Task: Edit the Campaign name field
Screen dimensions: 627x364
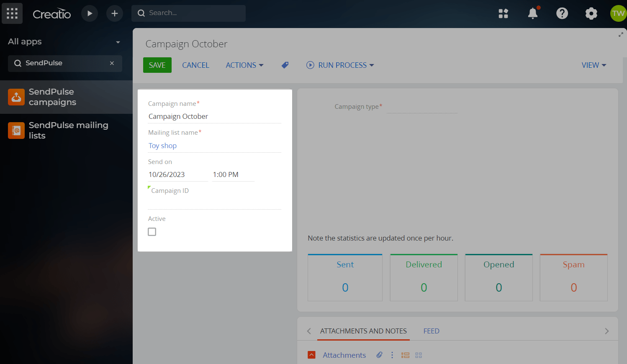Action: [214, 117]
